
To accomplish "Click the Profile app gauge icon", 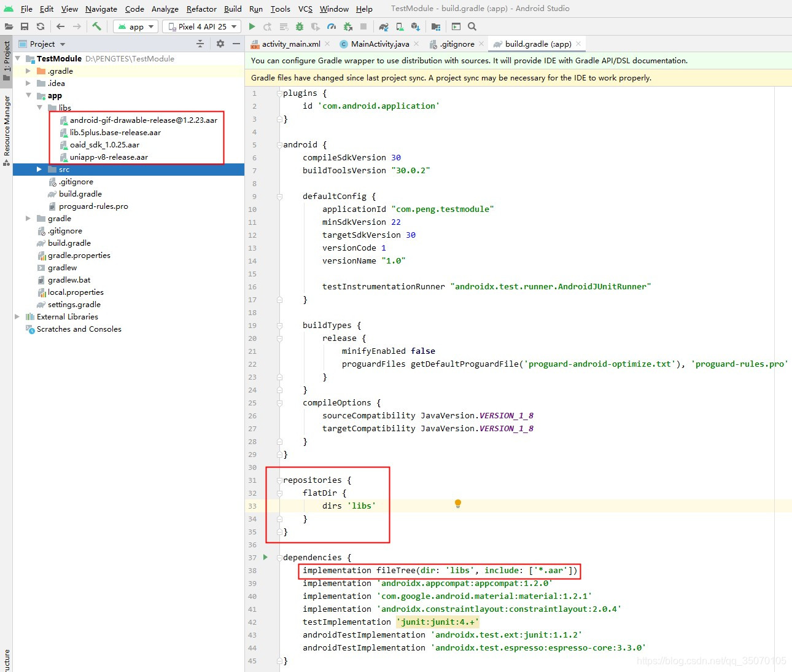I will coord(332,26).
